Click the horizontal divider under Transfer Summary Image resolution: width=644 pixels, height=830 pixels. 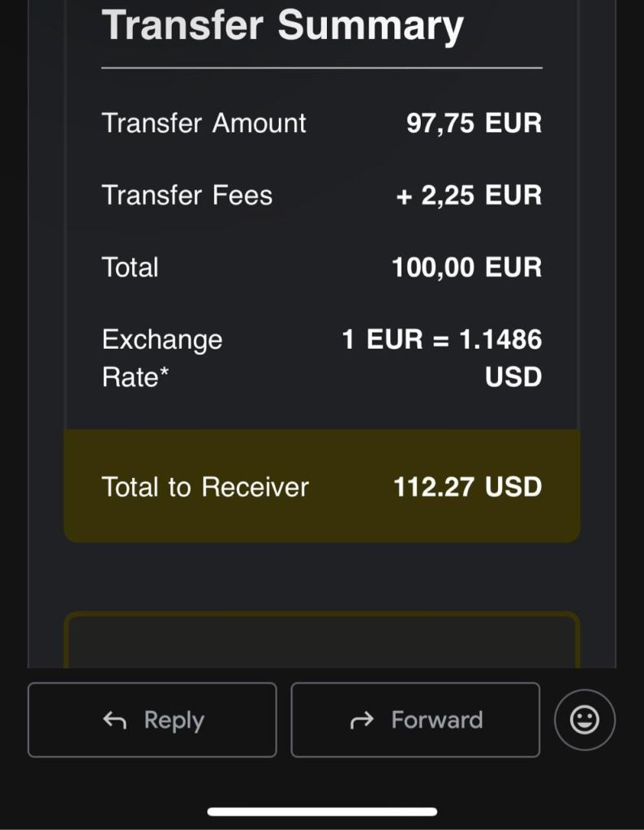click(321, 68)
